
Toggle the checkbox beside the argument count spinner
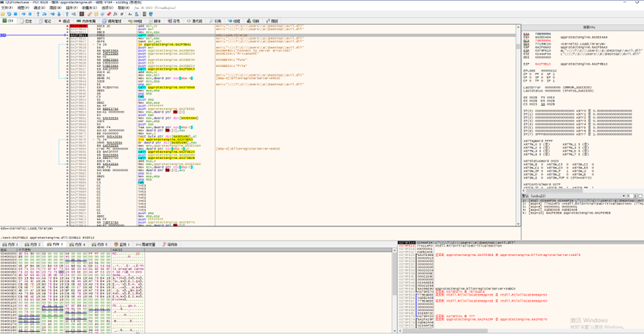point(640,196)
